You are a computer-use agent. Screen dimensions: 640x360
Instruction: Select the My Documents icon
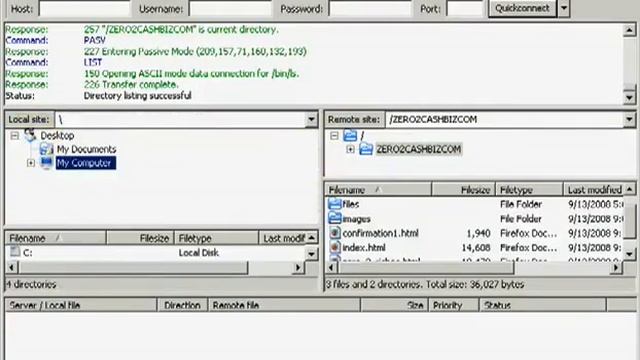(x=46, y=149)
